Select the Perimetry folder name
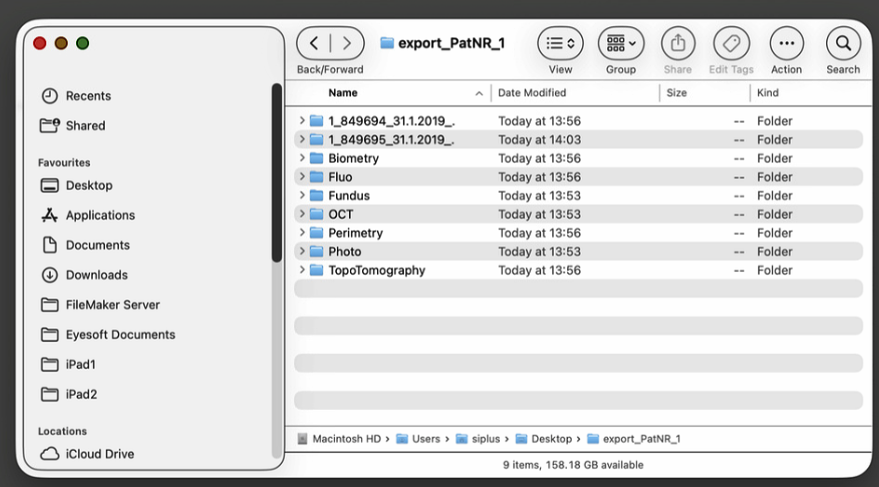879x487 pixels. (355, 233)
